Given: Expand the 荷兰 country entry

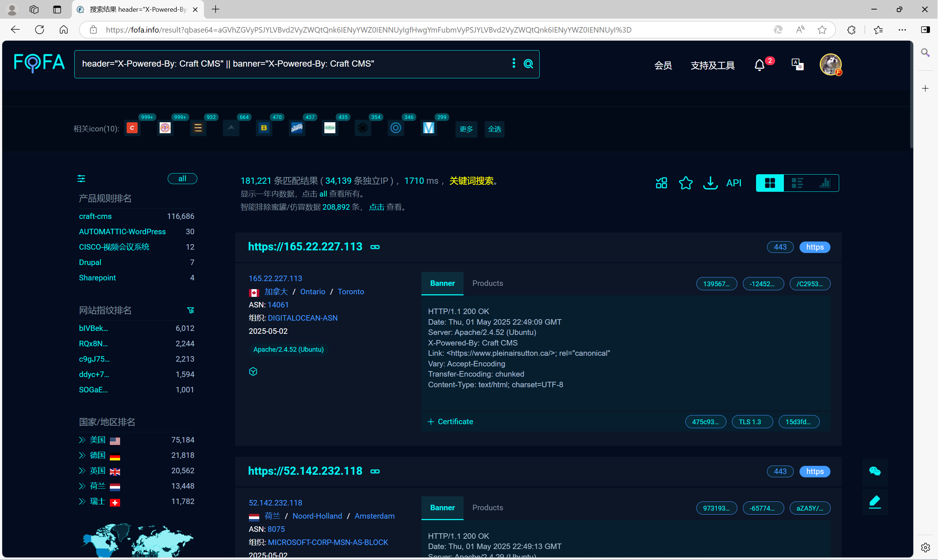Looking at the screenshot, I should tap(82, 486).
